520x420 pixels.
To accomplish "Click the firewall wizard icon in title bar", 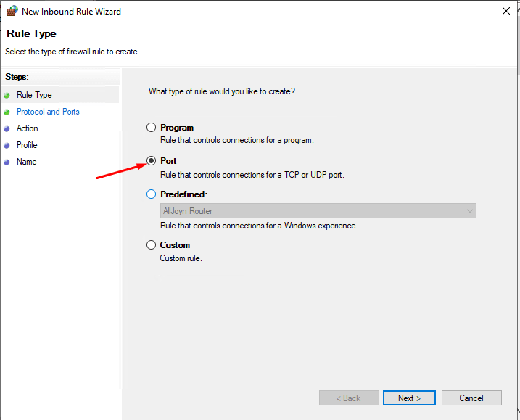I will pyautogui.click(x=12, y=11).
